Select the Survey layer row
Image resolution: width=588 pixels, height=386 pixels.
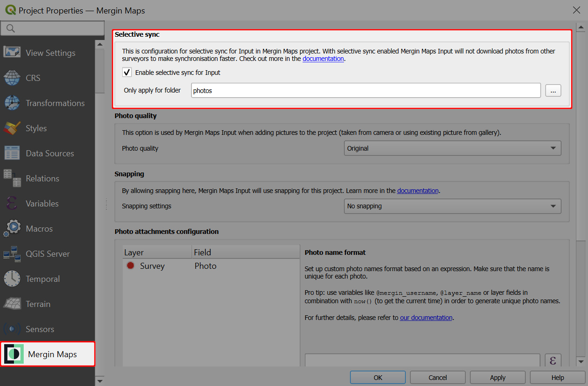tap(152, 266)
